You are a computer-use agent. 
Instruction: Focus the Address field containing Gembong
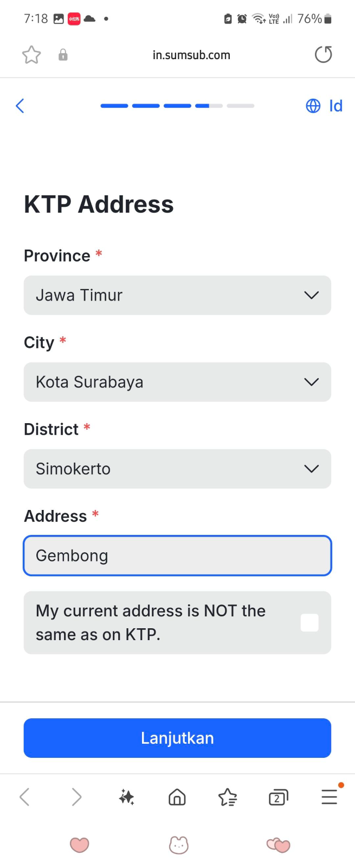177,556
